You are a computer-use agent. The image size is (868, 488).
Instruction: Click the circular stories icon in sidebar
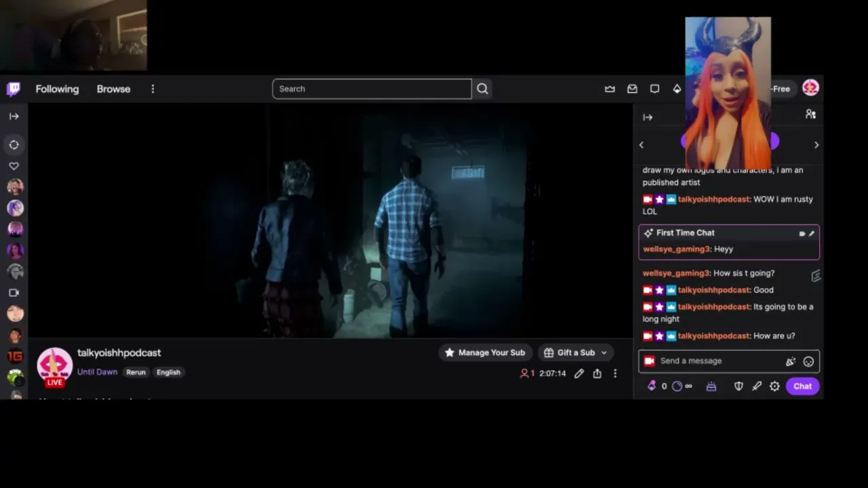tap(14, 144)
